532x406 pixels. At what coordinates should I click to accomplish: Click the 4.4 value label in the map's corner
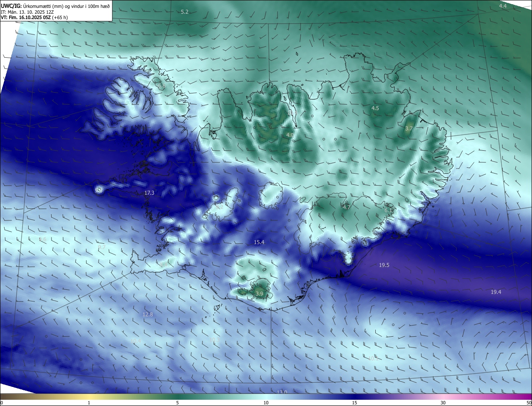[x=503, y=6]
